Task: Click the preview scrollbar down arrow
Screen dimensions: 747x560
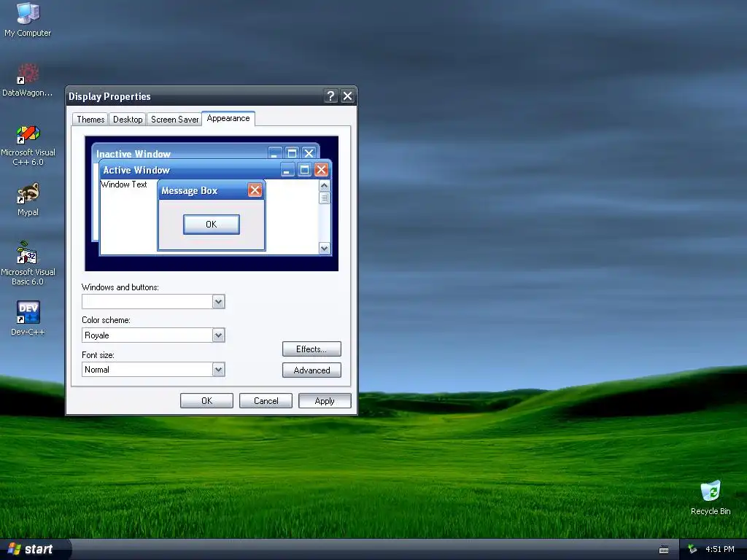Action: (x=325, y=248)
